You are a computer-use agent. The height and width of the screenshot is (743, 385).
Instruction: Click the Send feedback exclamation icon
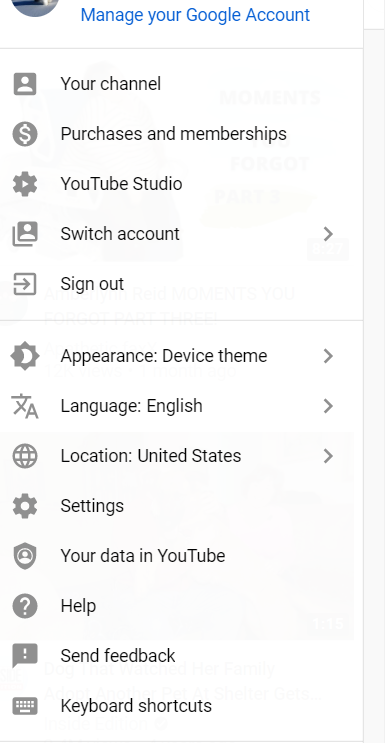click(x=25, y=656)
